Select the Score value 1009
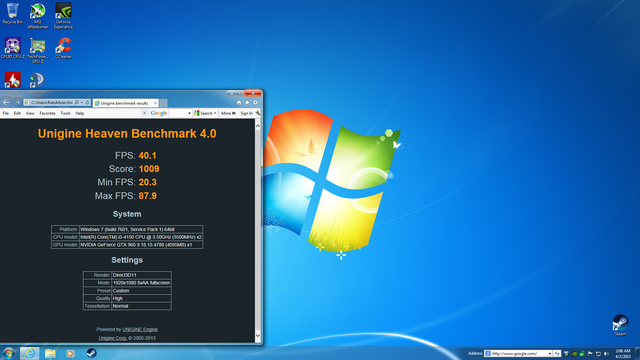Screen dimensions: 640x360 pyautogui.click(x=149, y=169)
